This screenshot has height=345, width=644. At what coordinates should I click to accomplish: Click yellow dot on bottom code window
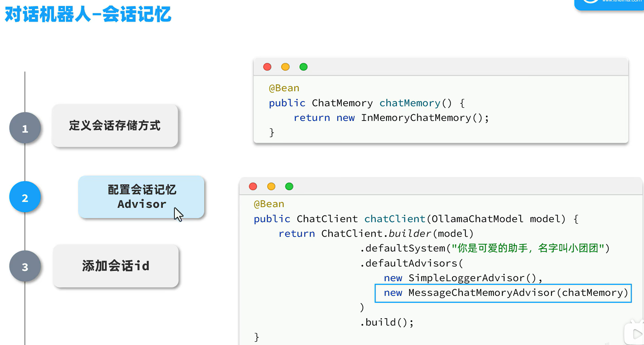(271, 186)
